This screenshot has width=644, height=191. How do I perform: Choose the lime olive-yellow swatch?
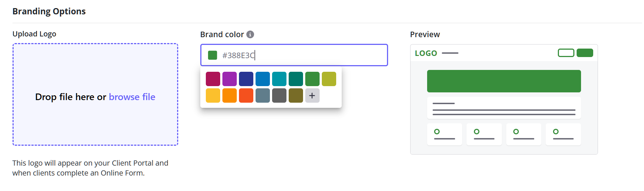pos(329,79)
